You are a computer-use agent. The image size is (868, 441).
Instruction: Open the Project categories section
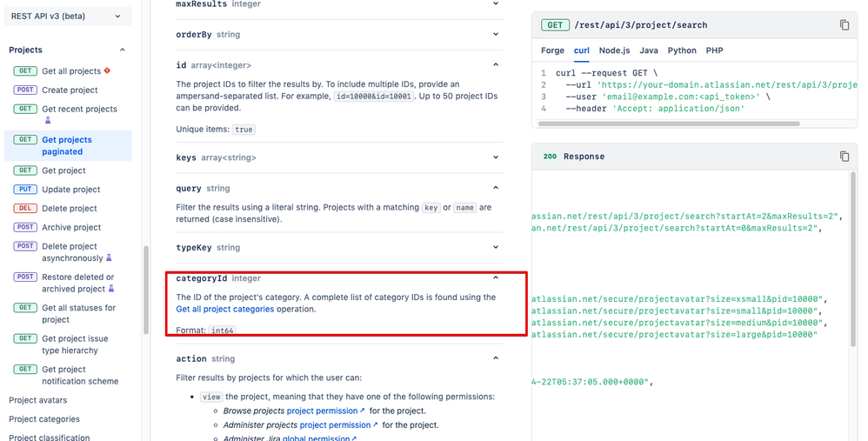point(44,419)
